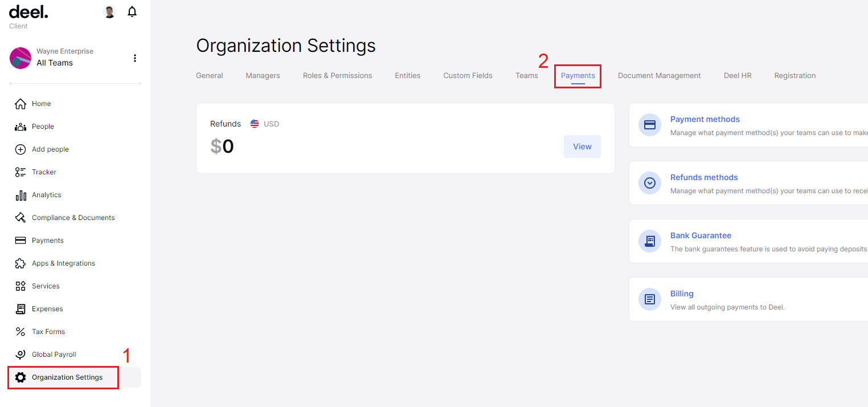Screen dimensions: 868x407
Task: Click the deel logo at the top
Action: coord(28,11)
